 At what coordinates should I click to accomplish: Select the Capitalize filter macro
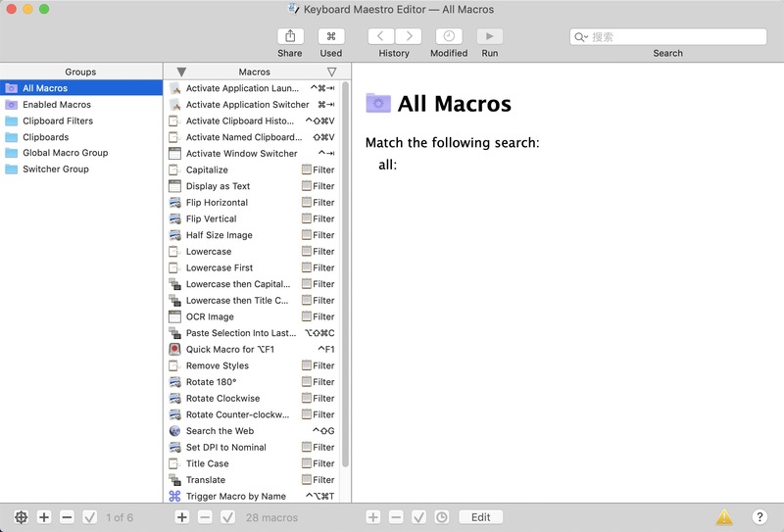tap(253, 170)
